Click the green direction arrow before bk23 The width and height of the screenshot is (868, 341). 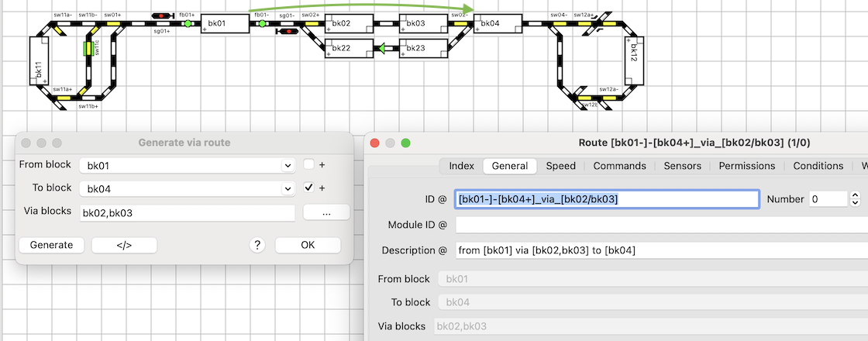coord(381,49)
